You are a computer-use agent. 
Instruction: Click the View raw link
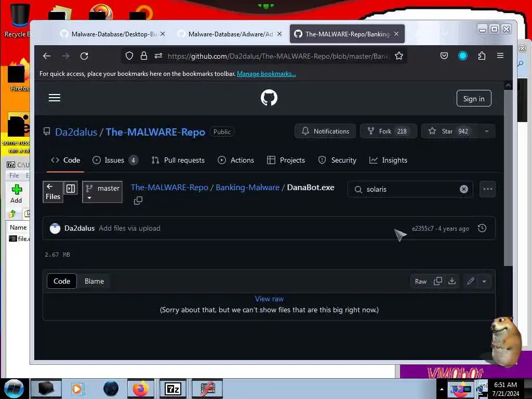click(x=269, y=299)
